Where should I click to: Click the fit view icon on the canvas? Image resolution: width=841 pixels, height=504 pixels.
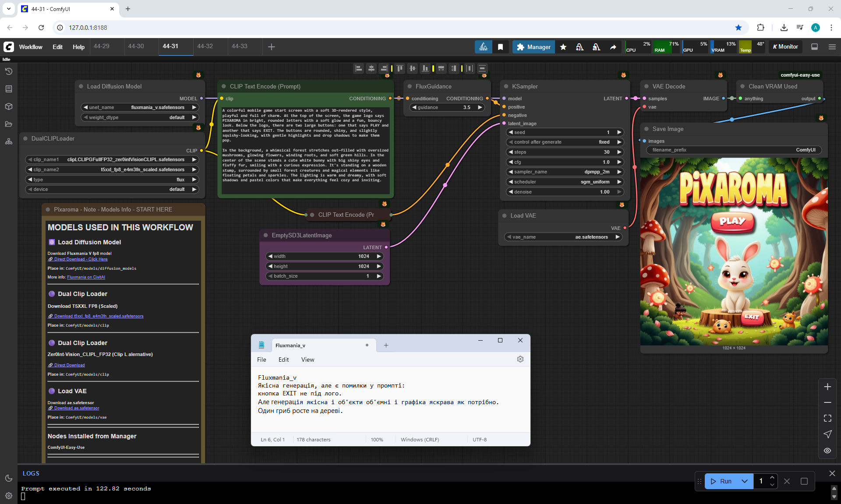(x=827, y=418)
